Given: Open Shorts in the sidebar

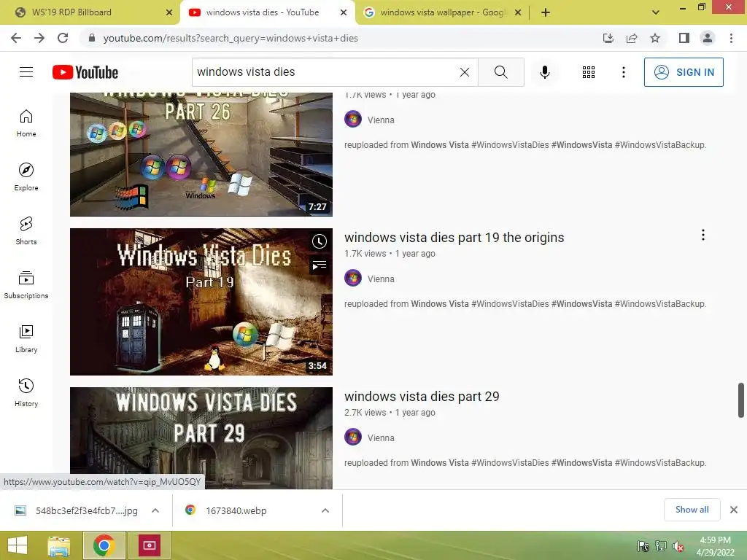Looking at the screenshot, I should tap(26, 231).
